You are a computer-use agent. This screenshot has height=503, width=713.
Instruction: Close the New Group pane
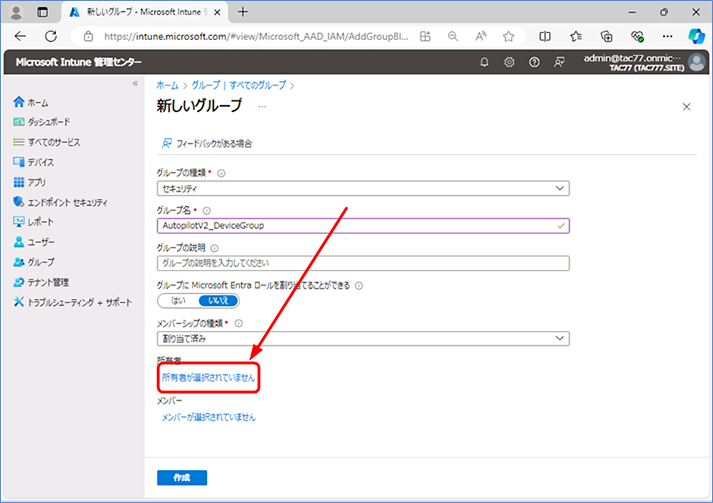(x=687, y=107)
